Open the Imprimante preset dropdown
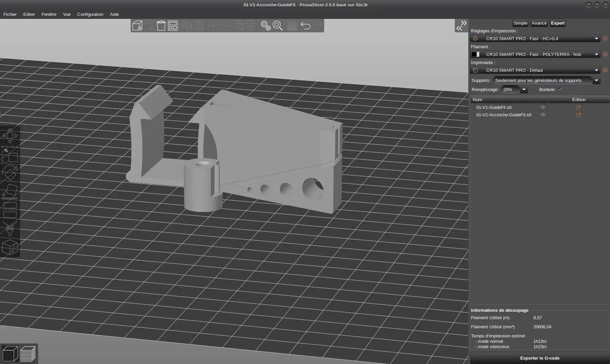This screenshot has width=610, height=364. 535,70
